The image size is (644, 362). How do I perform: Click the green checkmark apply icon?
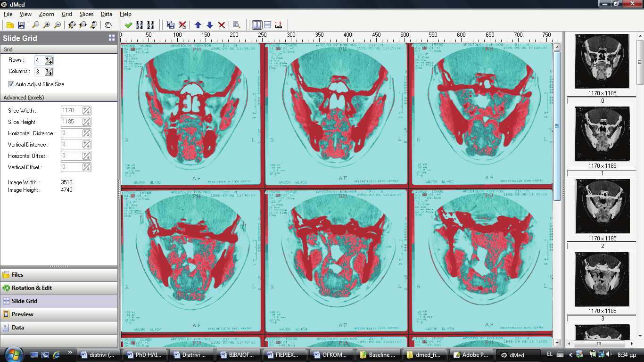coord(128,25)
